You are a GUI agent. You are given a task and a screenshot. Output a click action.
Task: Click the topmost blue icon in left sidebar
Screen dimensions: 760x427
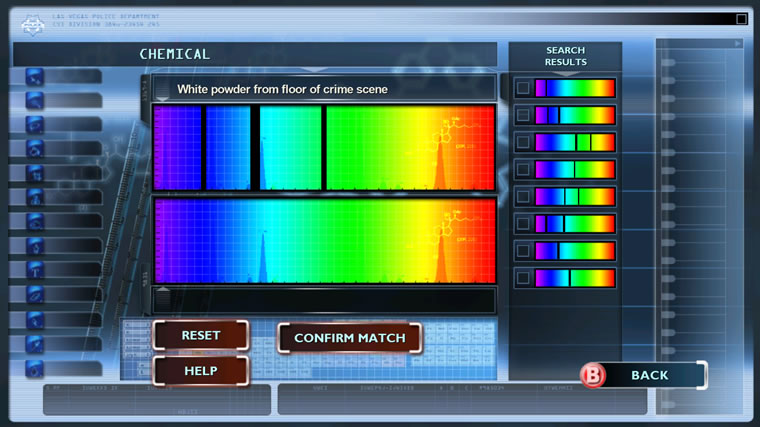click(x=35, y=76)
